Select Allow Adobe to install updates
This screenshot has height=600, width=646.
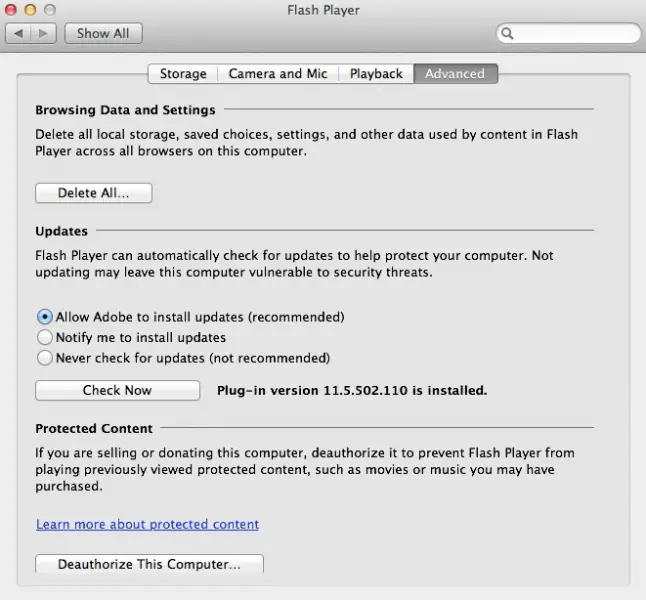pyautogui.click(x=45, y=317)
